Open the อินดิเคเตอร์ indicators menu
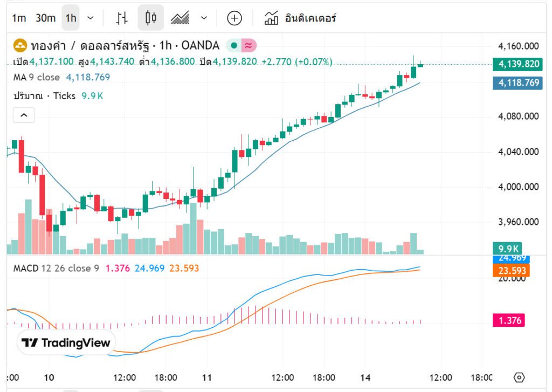 pos(300,18)
